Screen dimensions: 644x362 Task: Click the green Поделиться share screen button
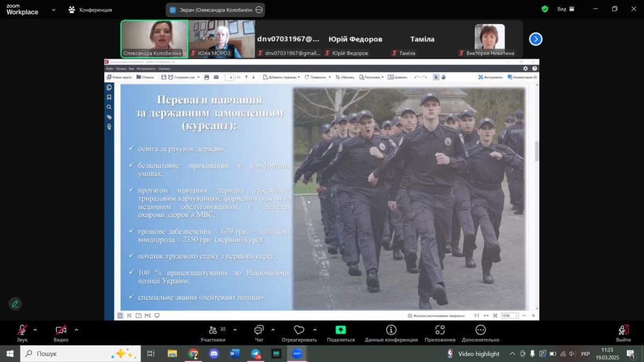[x=341, y=331]
